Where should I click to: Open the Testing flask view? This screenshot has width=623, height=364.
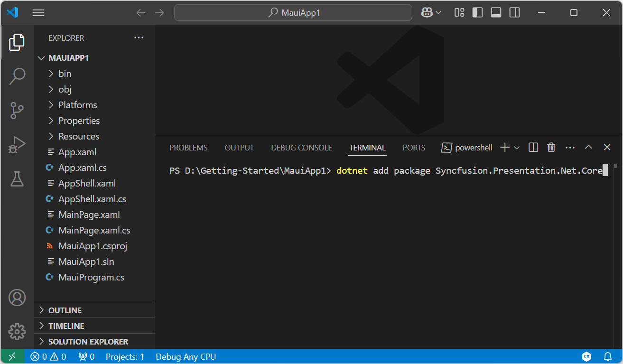[17, 179]
